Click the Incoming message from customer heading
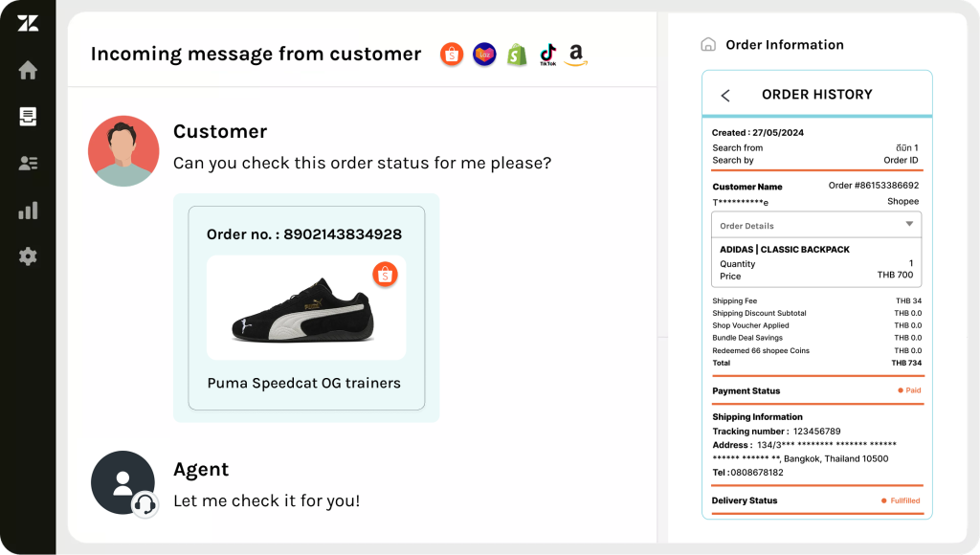Viewport: 980px width, 555px height. click(x=256, y=55)
